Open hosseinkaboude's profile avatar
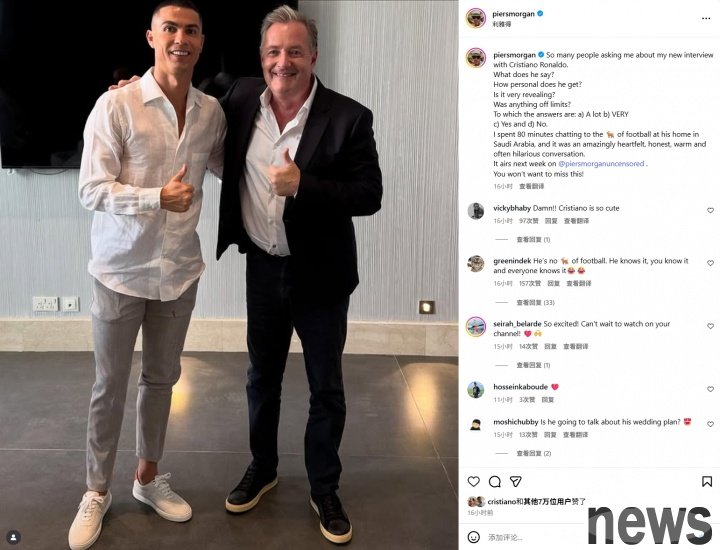 (x=476, y=389)
